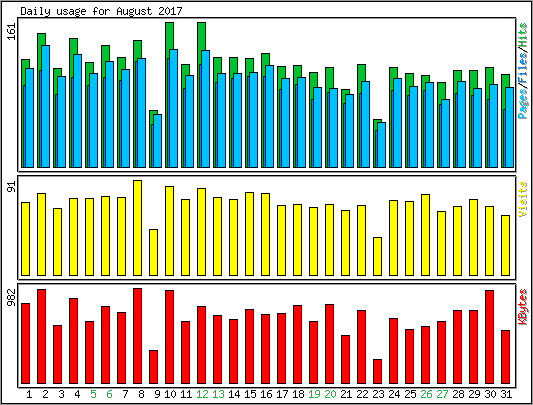This screenshot has height=405, width=533.
Task: Click green weekend day label 26
Action: pyautogui.click(x=426, y=394)
